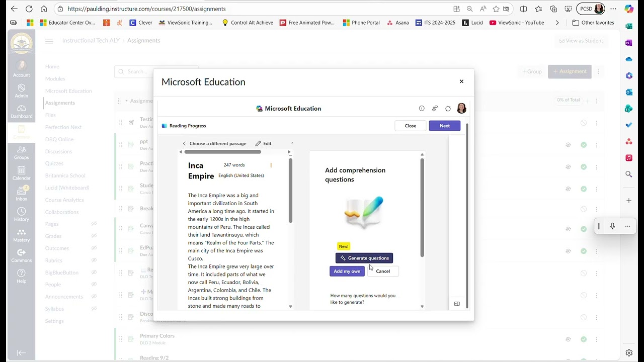Click the Add my own button
Screen dimensions: 644x362
pyautogui.click(x=347, y=271)
